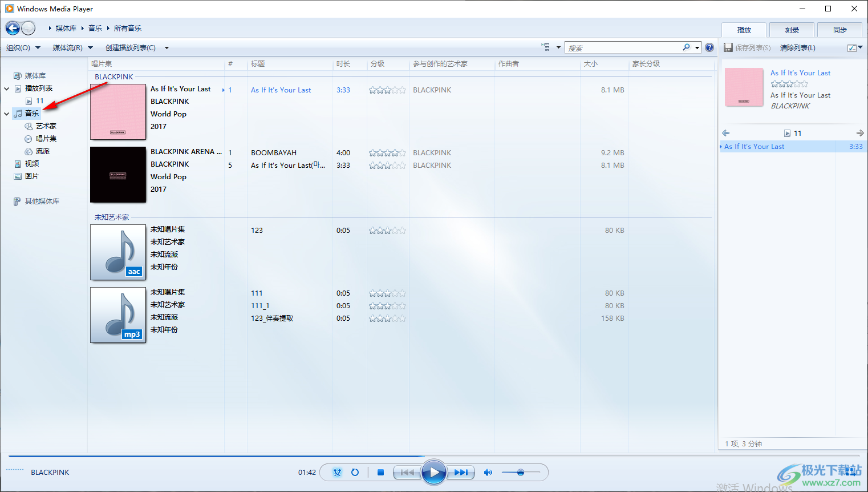Screen dimensions: 868x492
Task: Click the playback seek bar
Action: pyautogui.click(x=434, y=456)
